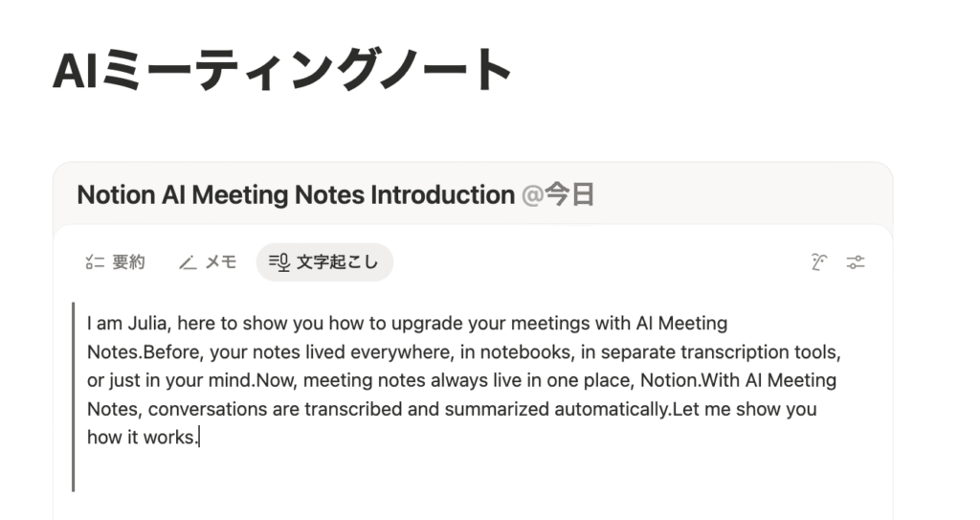This screenshot has width=980, height=520.
Task: Open the sliders settings icon in the notes block
Action: click(856, 262)
